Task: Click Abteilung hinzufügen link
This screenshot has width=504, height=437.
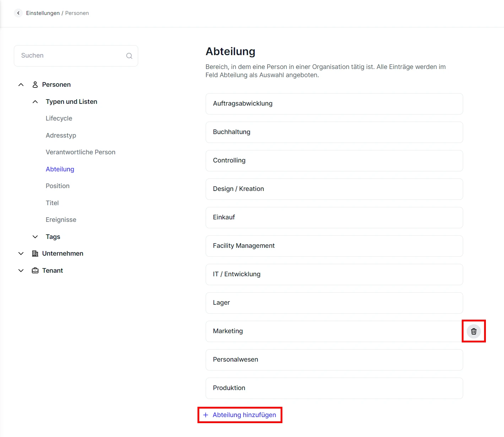Action: [x=244, y=415]
